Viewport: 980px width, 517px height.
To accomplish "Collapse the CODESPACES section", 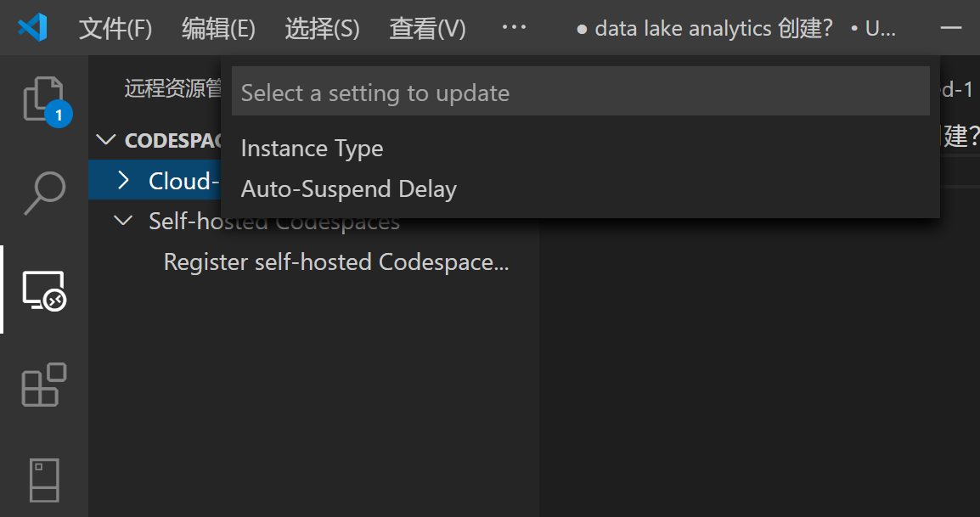I will tap(105, 139).
